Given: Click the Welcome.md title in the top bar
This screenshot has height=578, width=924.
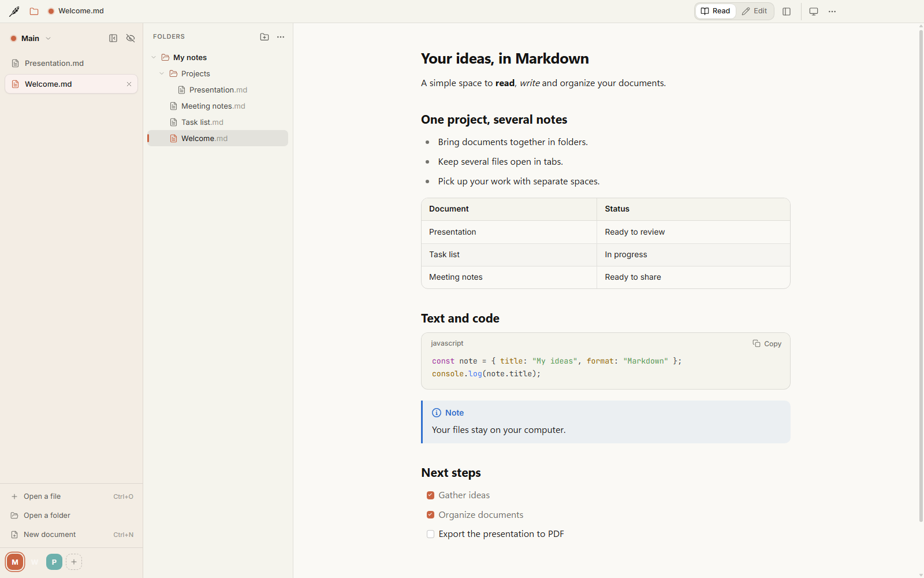Looking at the screenshot, I should click(81, 11).
